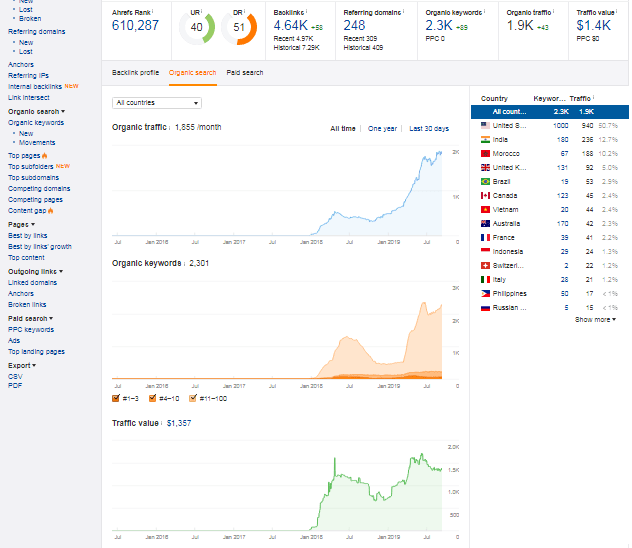Collapse the Export sidebar section
This screenshot has height=548, width=632.
point(22,366)
